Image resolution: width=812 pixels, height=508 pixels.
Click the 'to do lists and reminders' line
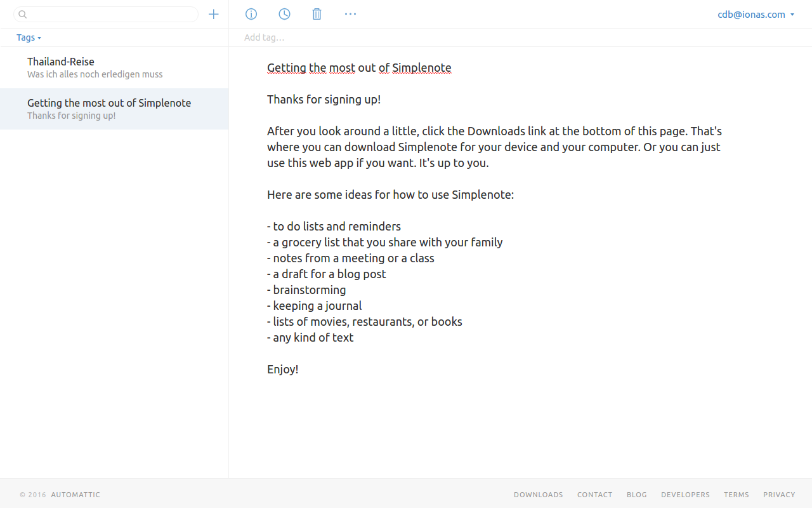pos(334,227)
